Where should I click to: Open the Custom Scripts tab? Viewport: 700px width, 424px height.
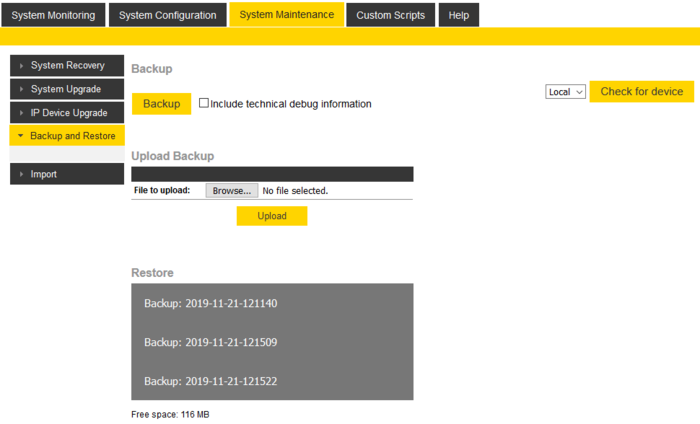click(x=390, y=15)
